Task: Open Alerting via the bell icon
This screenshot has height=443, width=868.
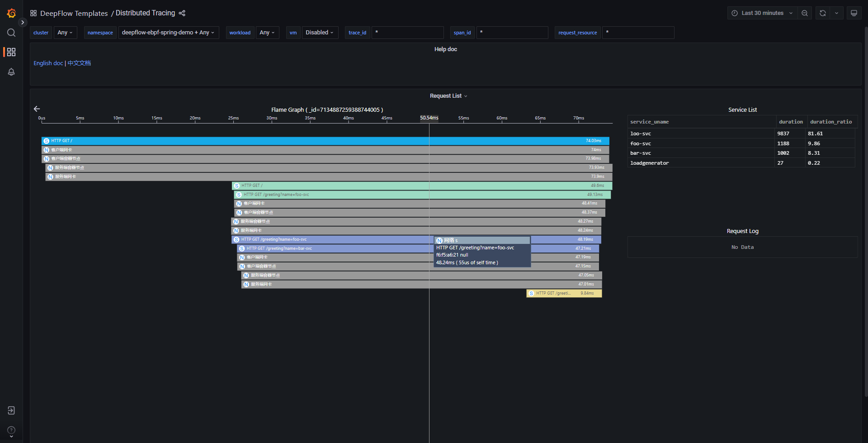Action: click(x=11, y=71)
